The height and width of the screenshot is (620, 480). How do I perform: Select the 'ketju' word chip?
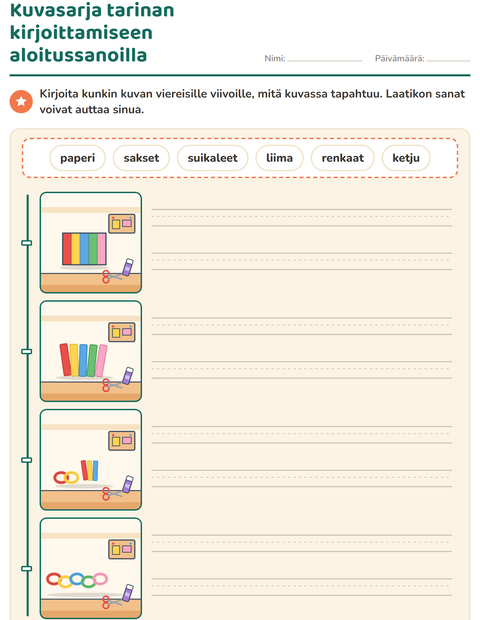[x=406, y=158]
